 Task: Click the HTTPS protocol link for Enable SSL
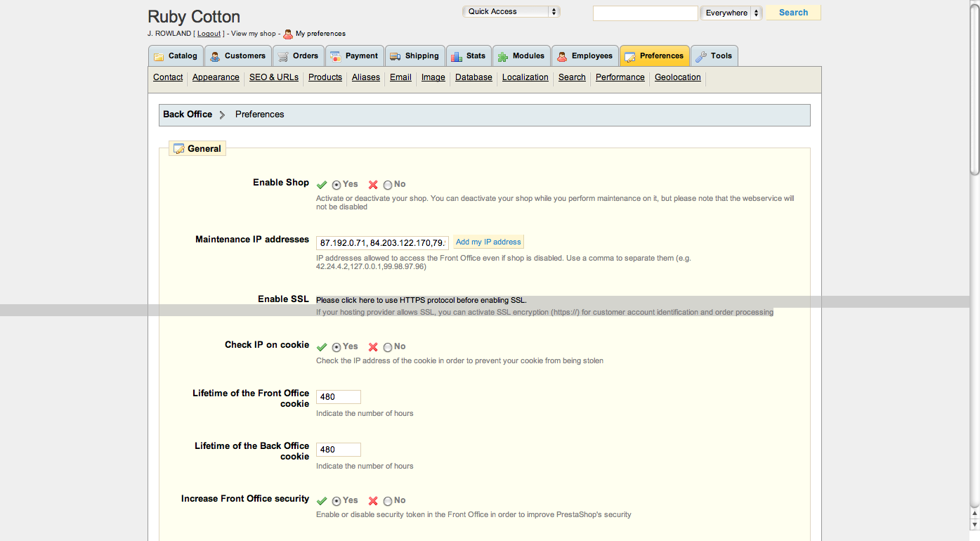click(x=421, y=300)
